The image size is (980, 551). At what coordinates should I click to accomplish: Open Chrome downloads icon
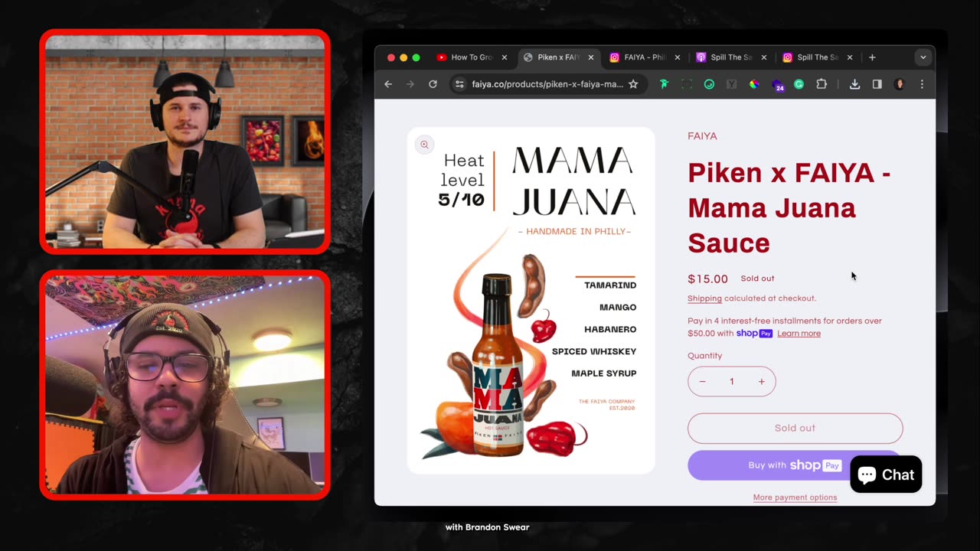coord(854,84)
